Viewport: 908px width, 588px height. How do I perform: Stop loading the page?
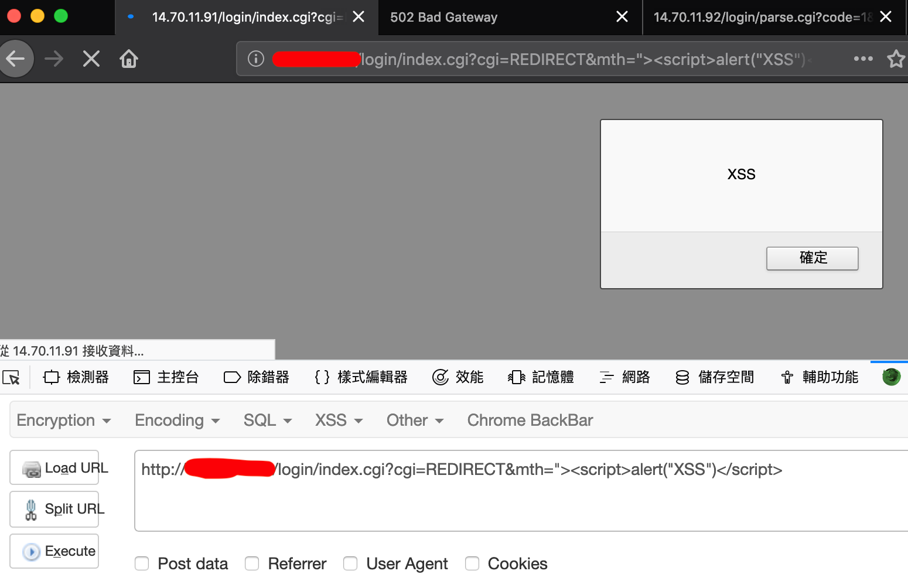(91, 59)
